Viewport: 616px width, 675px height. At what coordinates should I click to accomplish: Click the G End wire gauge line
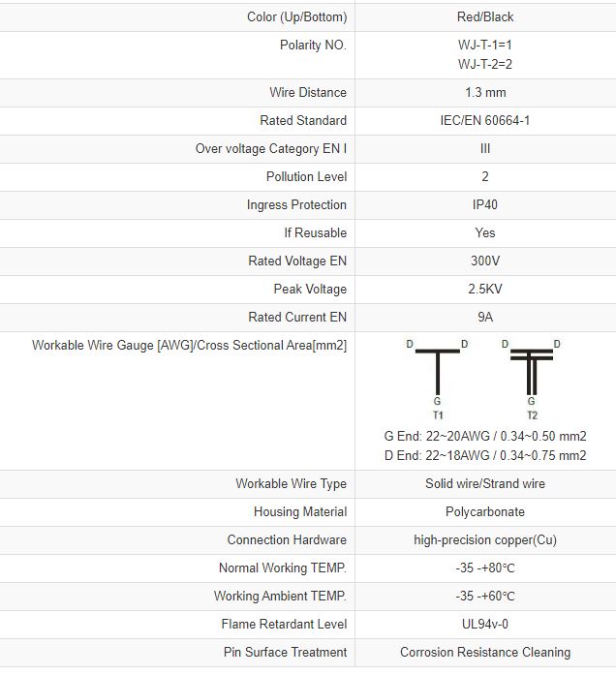[x=485, y=437]
